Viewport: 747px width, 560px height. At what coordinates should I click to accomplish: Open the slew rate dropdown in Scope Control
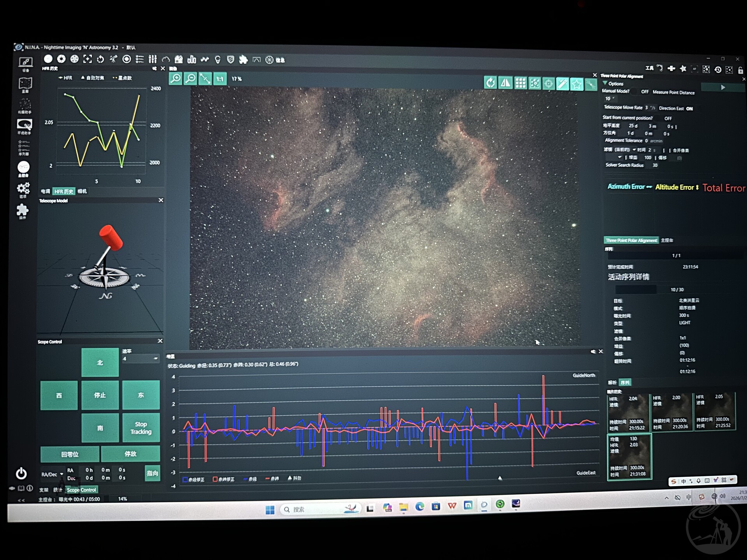(x=140, y=359)
